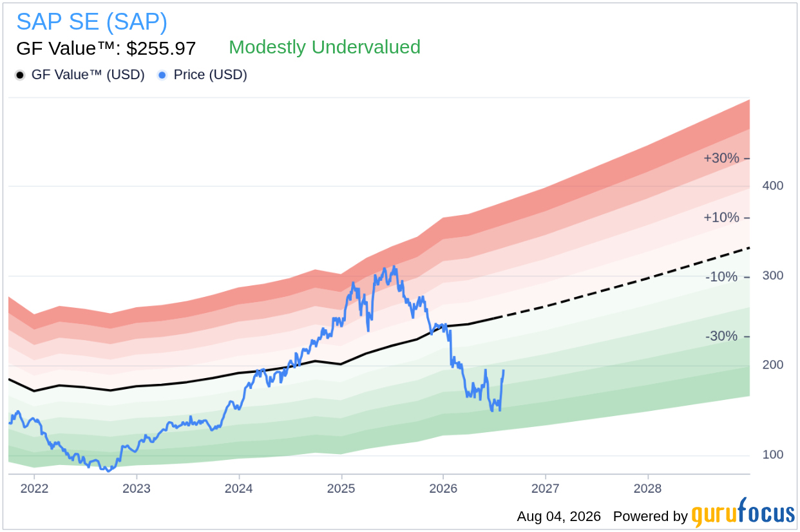Screen dimensions: 800x532
Task: Click the -30% band label
Action: [x=721, y=336]
